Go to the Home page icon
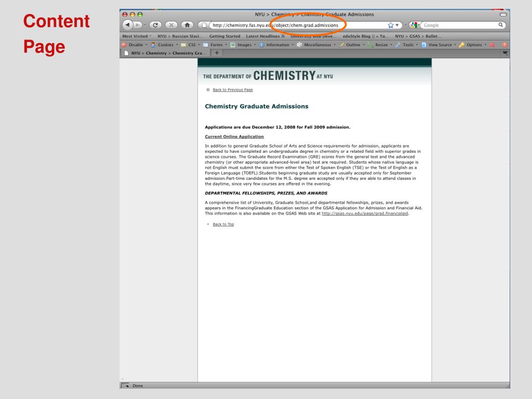 [187, 25]
